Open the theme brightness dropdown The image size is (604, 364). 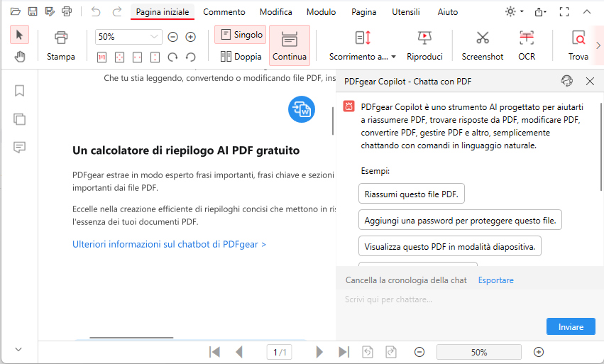515,11
